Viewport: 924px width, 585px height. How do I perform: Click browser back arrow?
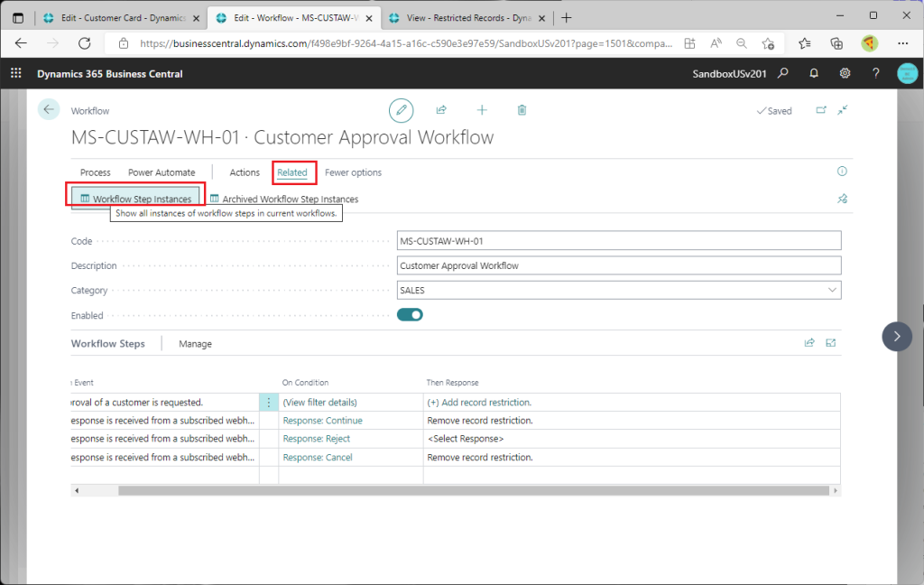[x=22, y=43]
